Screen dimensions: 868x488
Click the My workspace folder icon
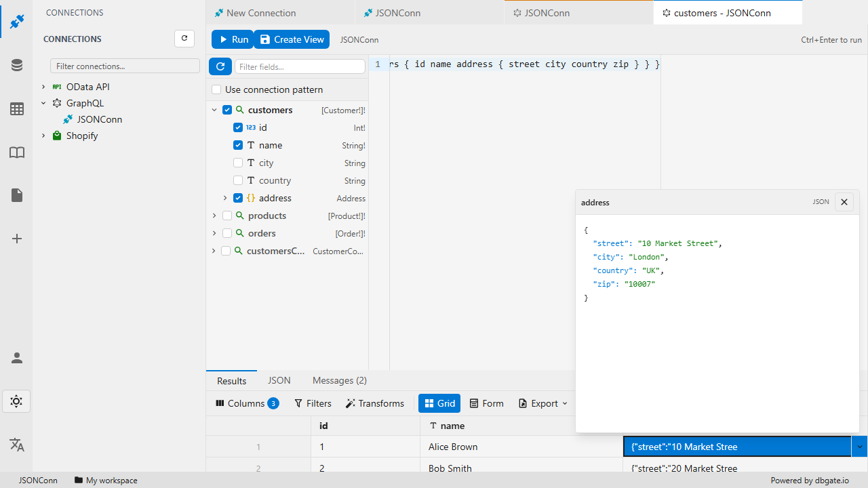tap(79, 480)
